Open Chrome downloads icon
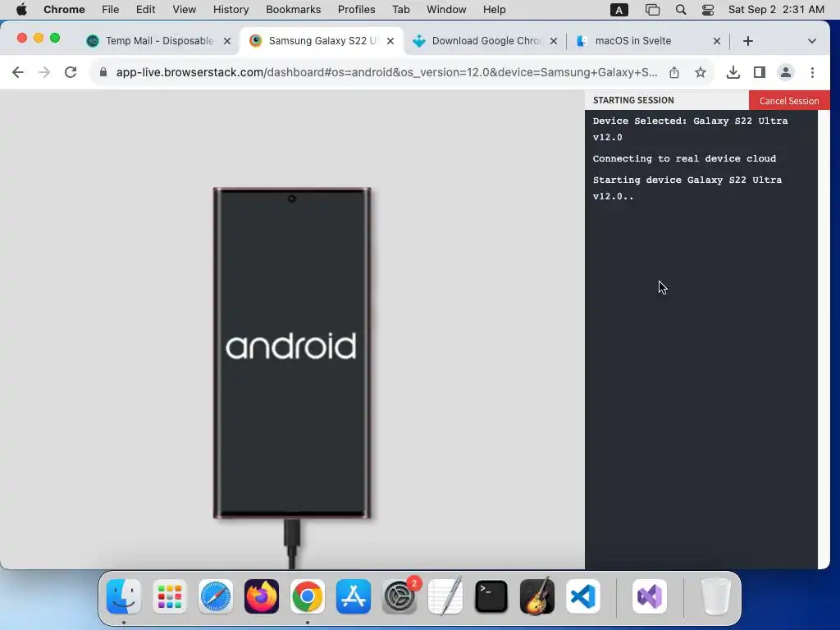The height and width of the screenshot is (630, 840). 733,72
